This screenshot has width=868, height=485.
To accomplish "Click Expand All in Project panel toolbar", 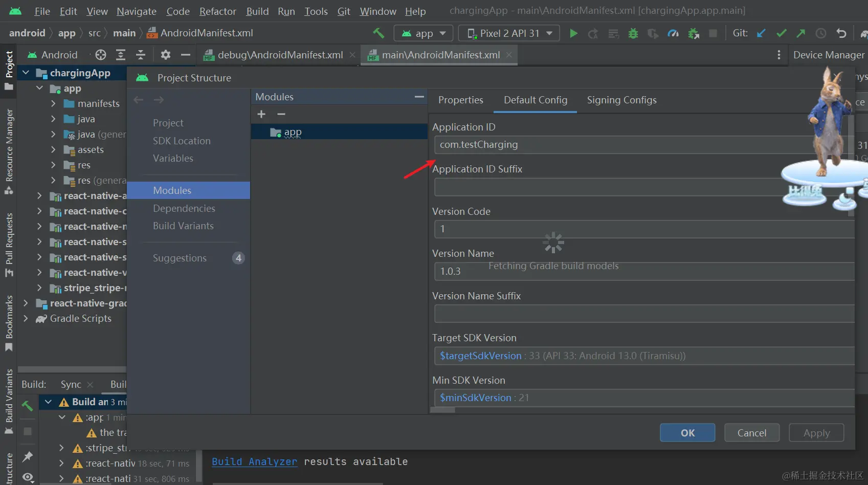I will coord(121,55).
